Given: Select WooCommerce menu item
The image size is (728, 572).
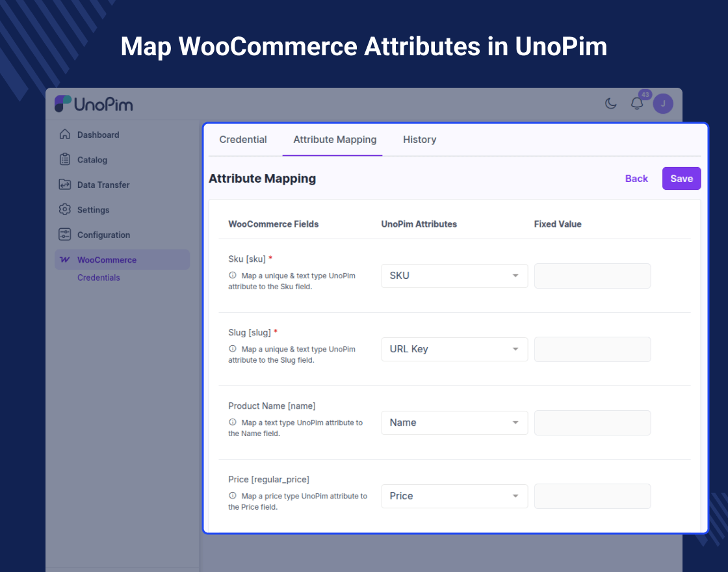Looking at the screenshot, I should [x=123, y=259].
